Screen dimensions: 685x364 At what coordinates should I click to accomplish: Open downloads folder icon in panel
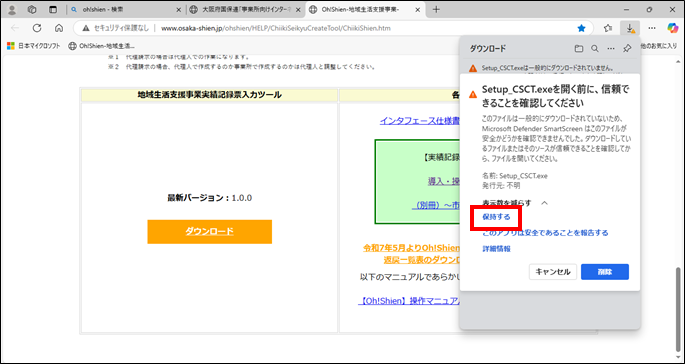click(x=579, y=49)
